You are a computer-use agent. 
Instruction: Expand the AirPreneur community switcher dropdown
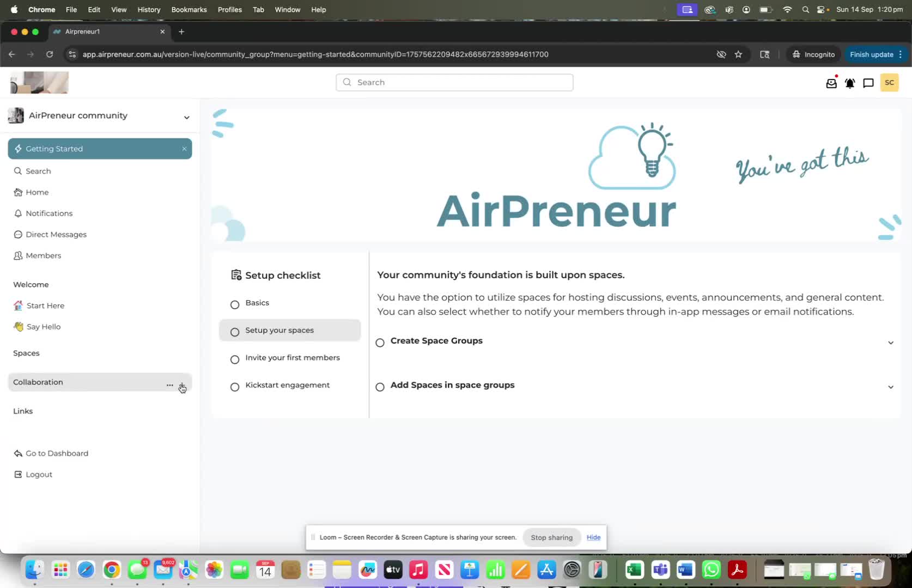click(186, 117)
